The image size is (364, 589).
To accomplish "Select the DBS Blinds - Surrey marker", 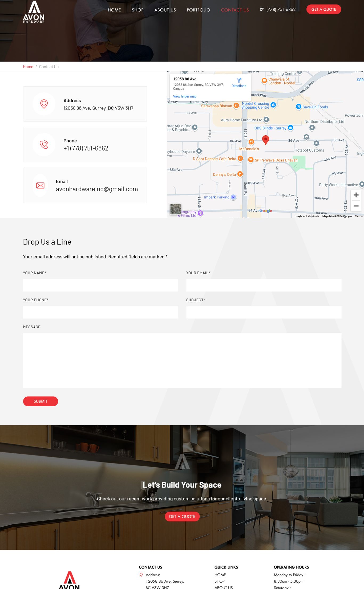I will tap(291, 128).
